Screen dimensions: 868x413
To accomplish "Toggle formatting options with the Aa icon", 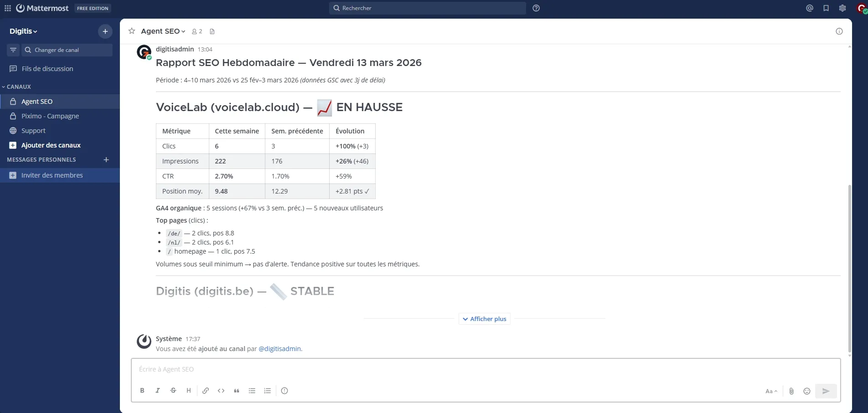I will click(x=770, y=391).
